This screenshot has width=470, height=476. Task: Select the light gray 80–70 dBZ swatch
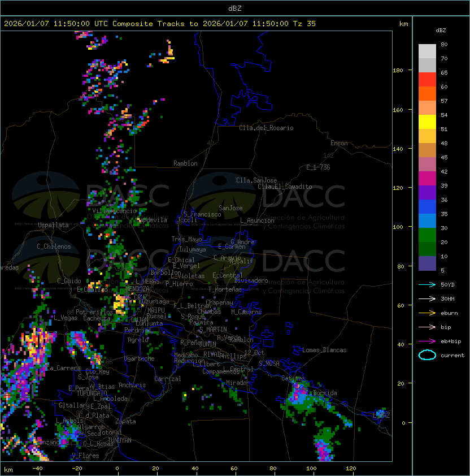(427, 51)
